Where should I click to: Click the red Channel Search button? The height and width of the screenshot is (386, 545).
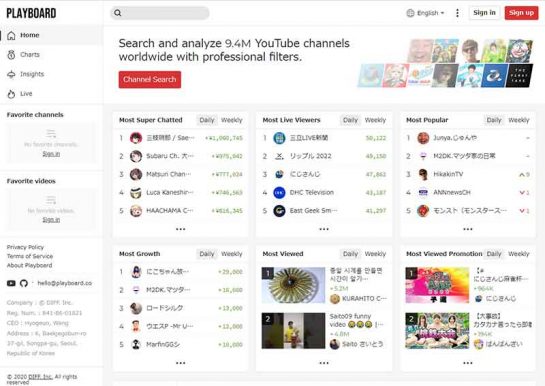click(x=150, y=80)
